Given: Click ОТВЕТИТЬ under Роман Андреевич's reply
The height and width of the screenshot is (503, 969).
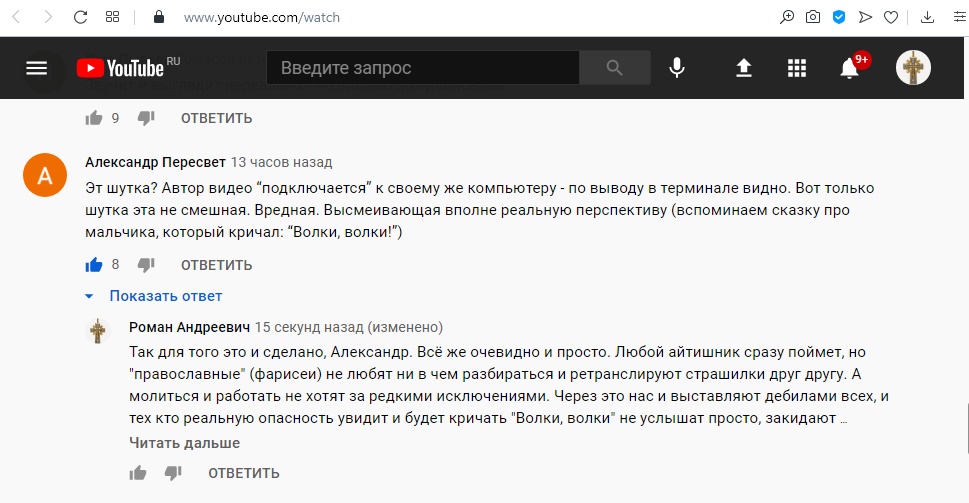Looking at the screenshot, I should [243, 473].
